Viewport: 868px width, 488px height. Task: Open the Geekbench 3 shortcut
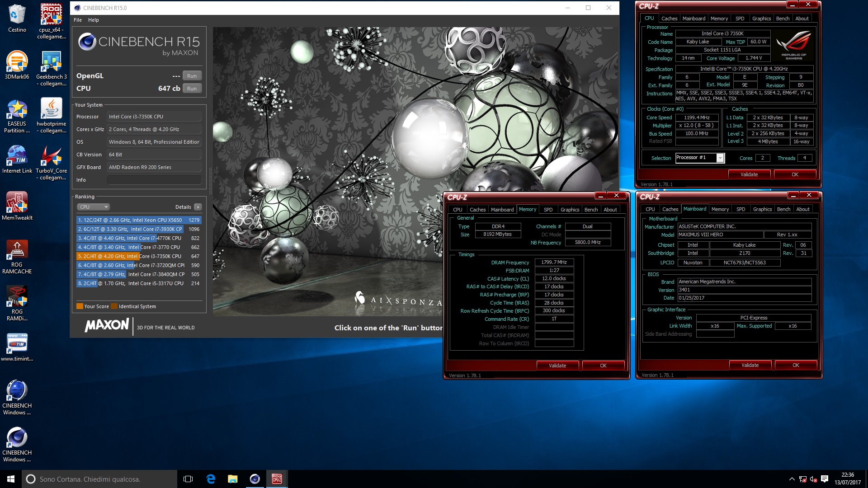52,68
